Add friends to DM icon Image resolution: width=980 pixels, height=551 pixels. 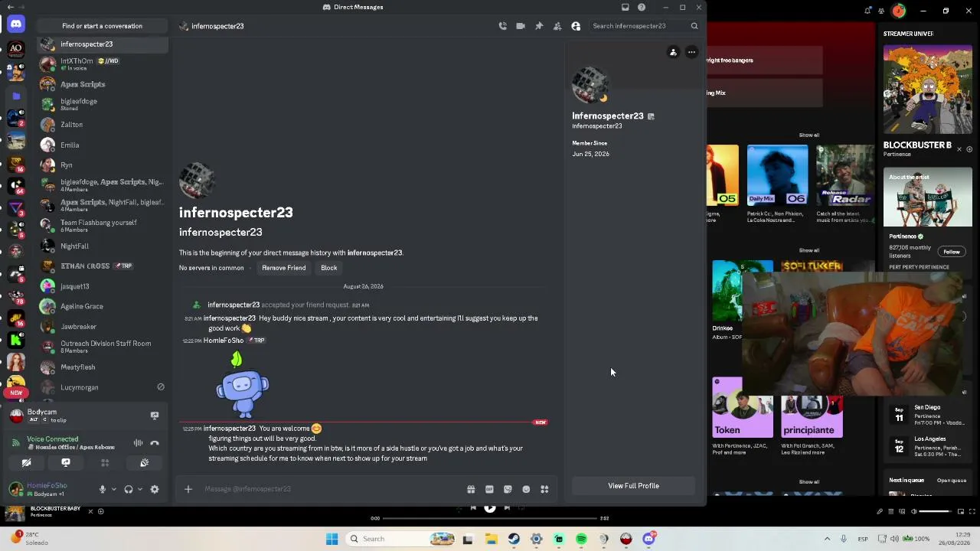click(557, 26)
